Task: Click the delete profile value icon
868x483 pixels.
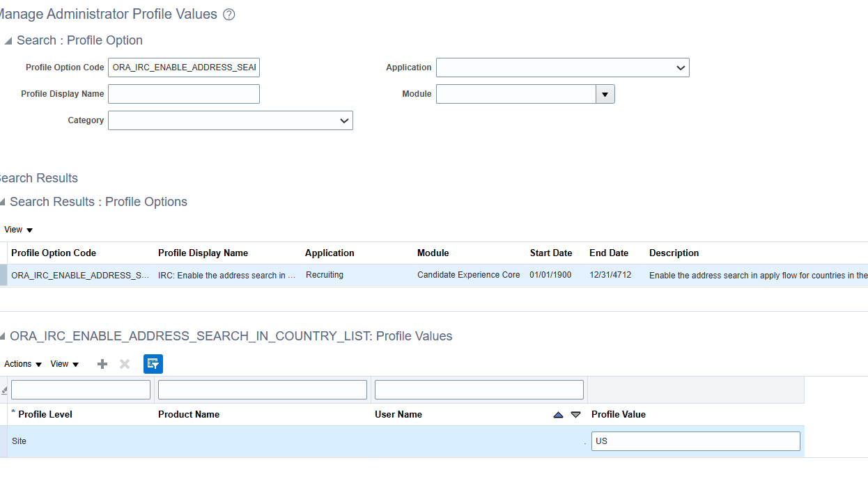Action: (124, 363)
